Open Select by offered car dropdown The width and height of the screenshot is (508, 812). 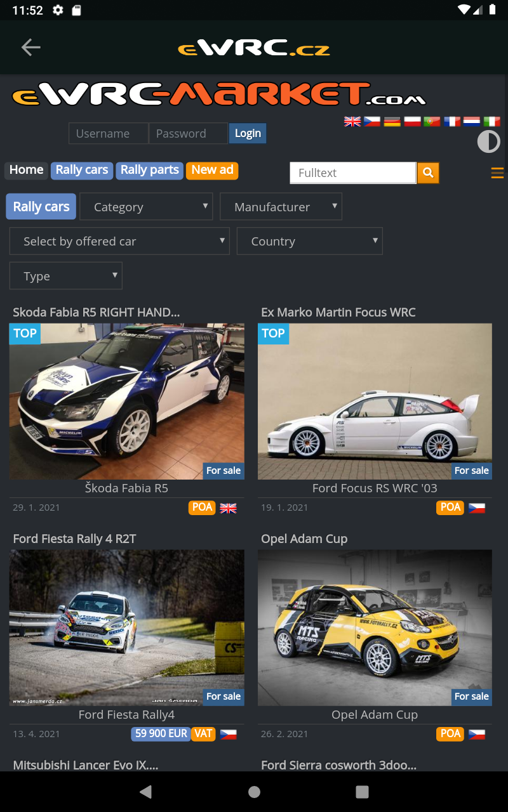point(119,241)
